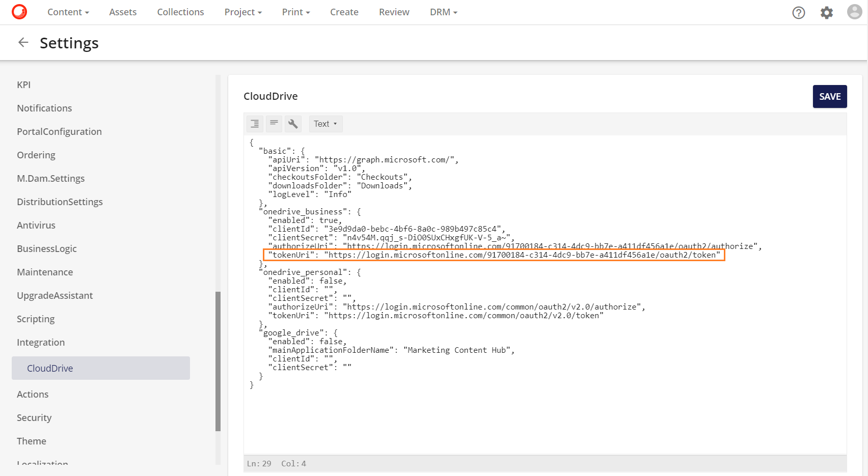Viewport: 868px width, 476px height.
Task: Click the "Col: 4" status bar text
Action: pos(293,463)
